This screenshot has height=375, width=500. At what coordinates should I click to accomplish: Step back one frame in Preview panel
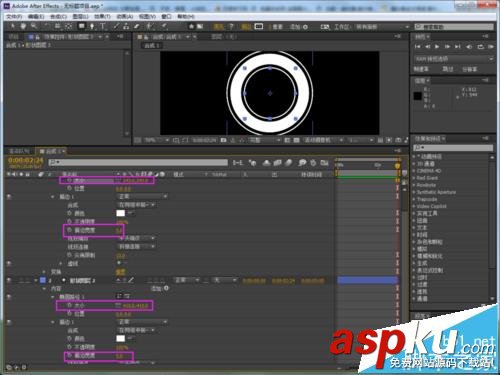tap(428, 47)
